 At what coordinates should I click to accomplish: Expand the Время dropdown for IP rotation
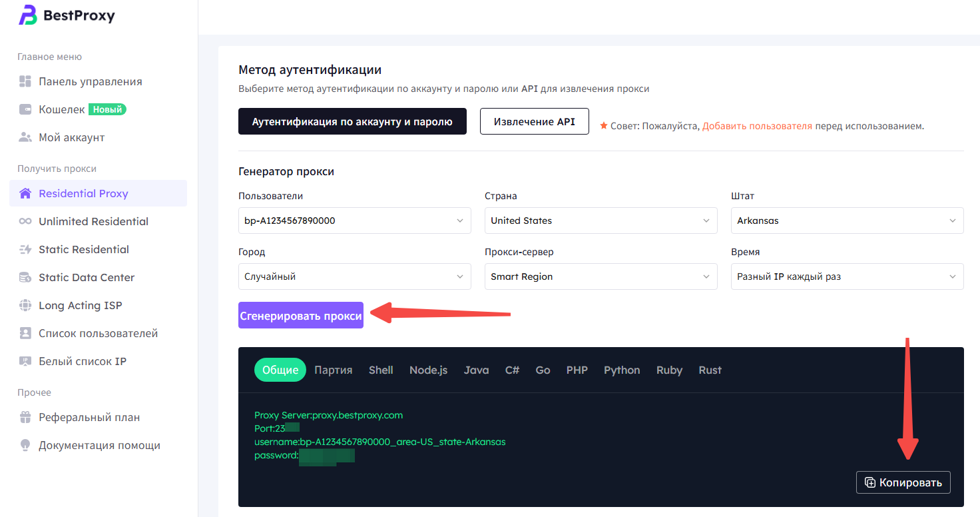coord(847,276)
